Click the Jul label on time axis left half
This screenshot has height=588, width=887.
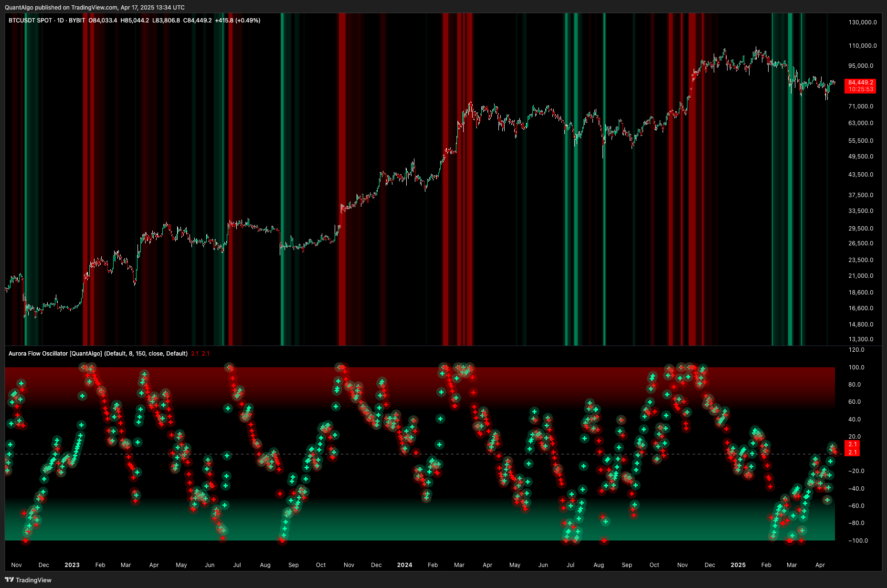click(x=237, y=565)
